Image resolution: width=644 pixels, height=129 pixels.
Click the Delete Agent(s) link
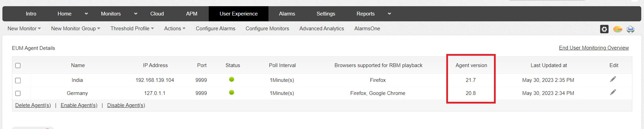(33, 105)
